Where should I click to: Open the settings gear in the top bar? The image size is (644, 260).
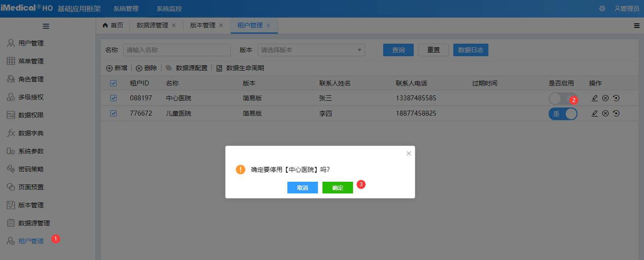click(602, 8)
